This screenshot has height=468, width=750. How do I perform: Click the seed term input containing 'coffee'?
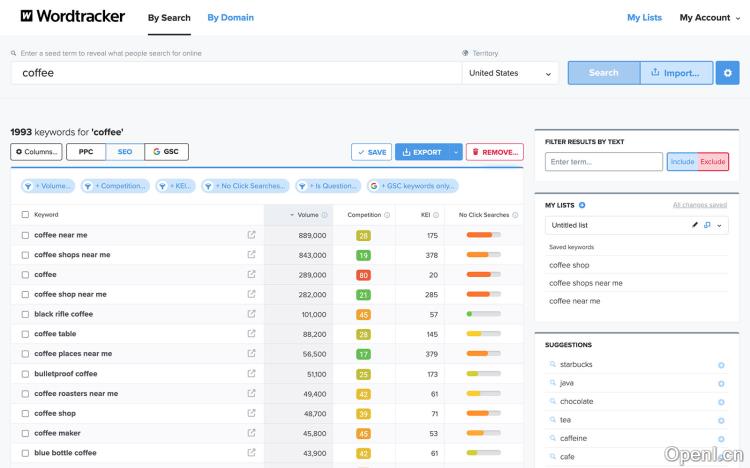(x=236, y=73)
